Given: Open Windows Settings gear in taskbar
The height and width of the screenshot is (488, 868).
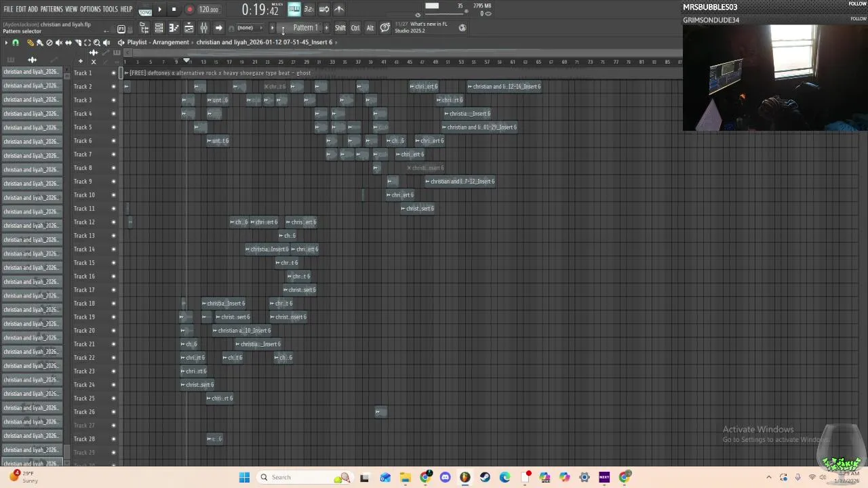Looking at the screenshot, I should [585, 477].
